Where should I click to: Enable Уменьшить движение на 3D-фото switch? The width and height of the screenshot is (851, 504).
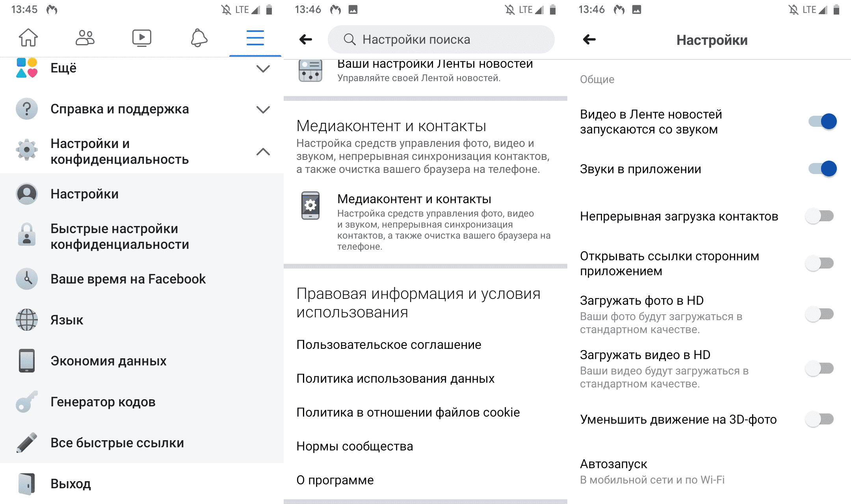click(819, 419)
